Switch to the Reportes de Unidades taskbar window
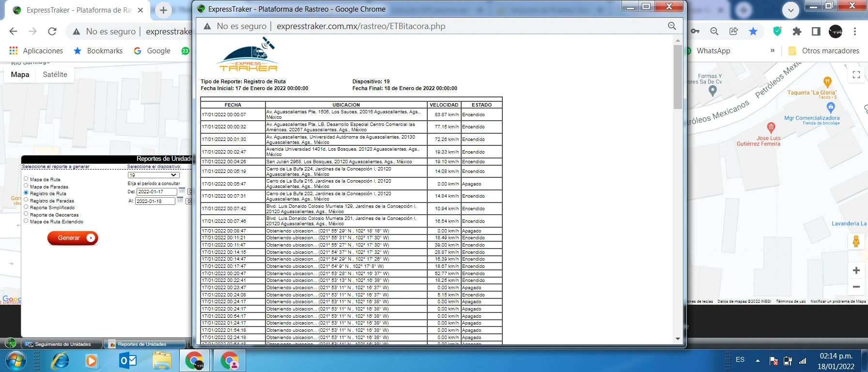The height and width of the screenshot is (372, 868). tap(145, 344)
